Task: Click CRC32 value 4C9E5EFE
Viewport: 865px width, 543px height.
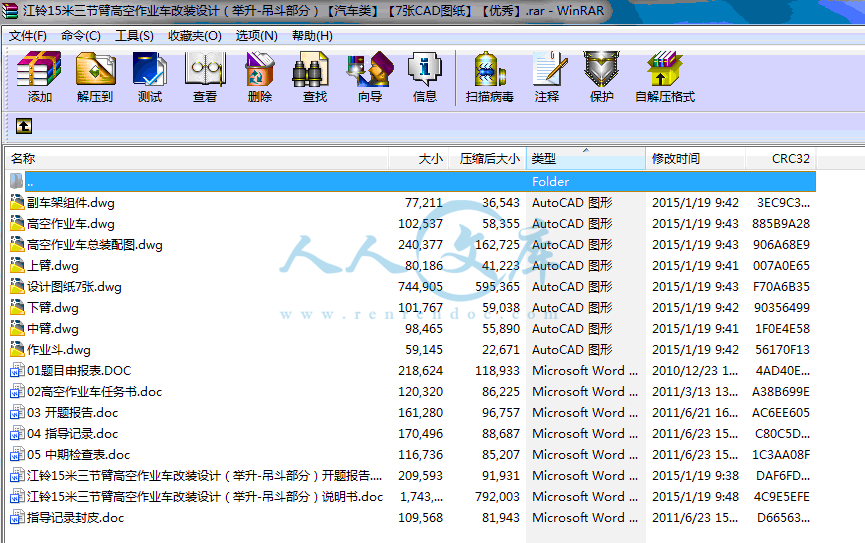Action: 781,496
